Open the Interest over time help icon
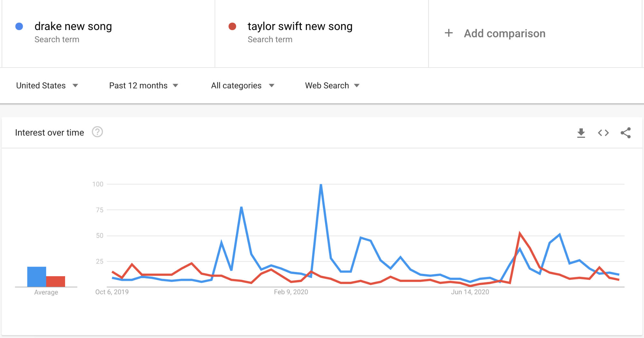 pos(97,132)
